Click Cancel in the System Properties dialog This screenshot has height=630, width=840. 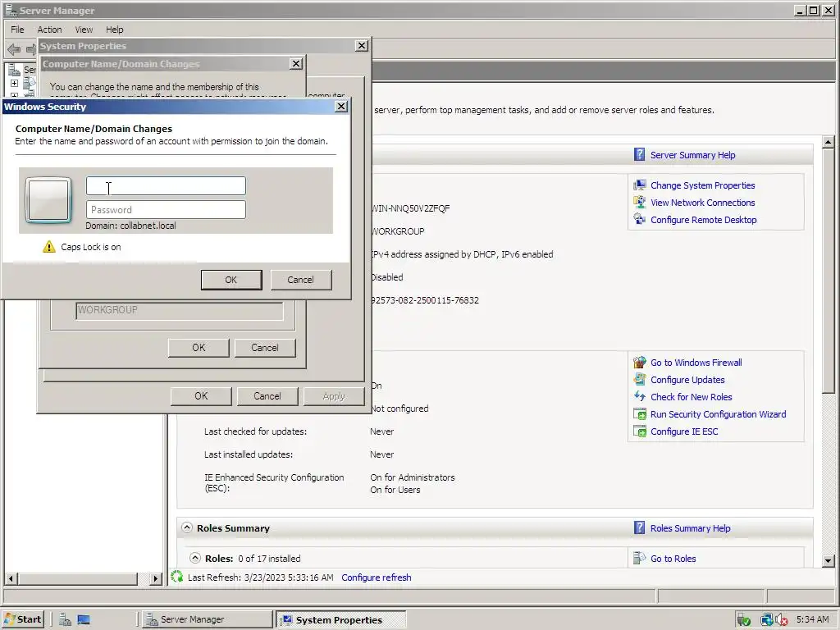267,396
